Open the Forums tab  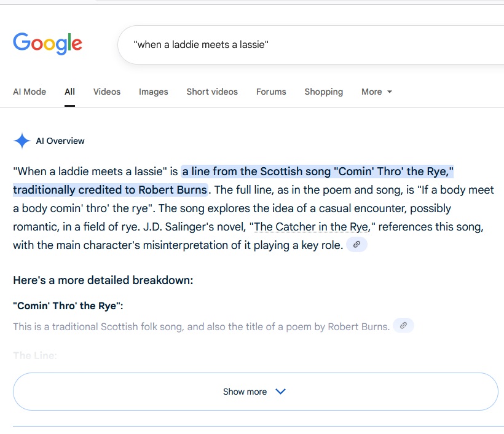271,92
